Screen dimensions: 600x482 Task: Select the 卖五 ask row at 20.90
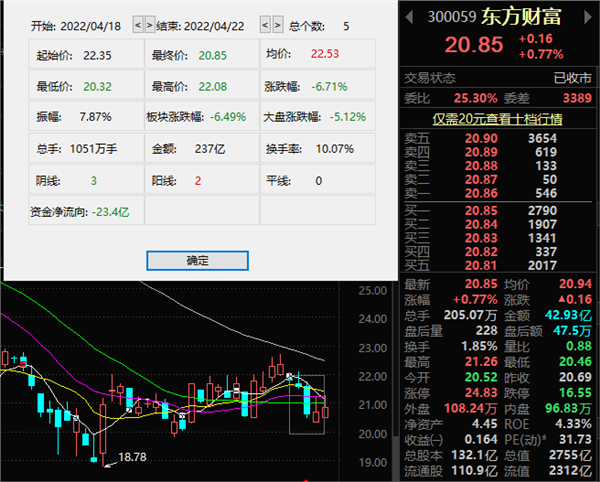coord(500,137)
